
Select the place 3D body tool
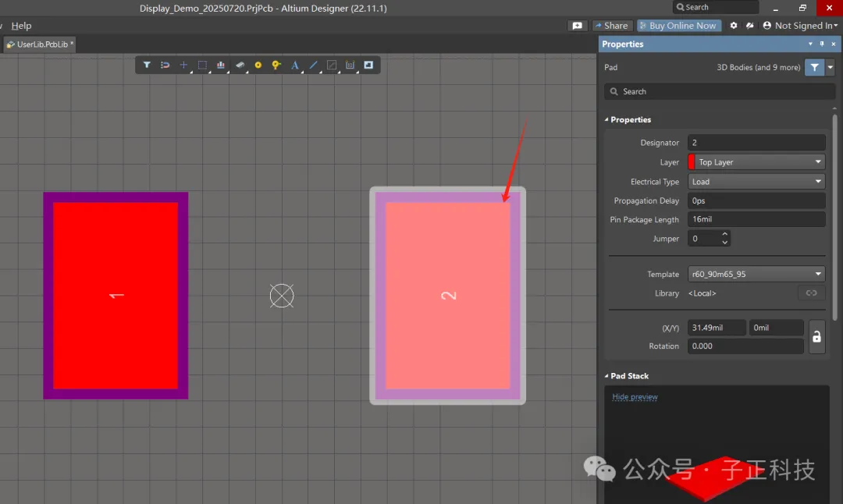click(x=240, y=65)
